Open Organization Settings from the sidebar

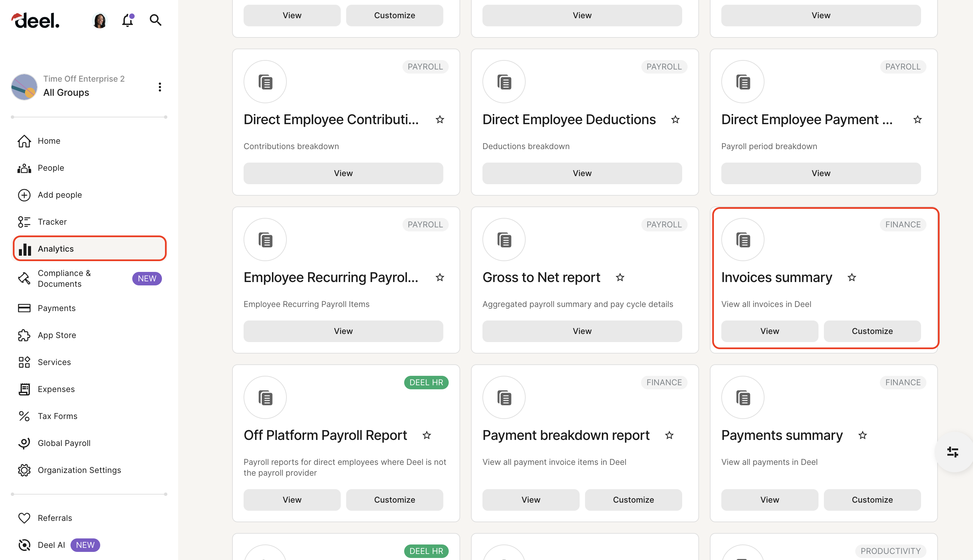79,470
